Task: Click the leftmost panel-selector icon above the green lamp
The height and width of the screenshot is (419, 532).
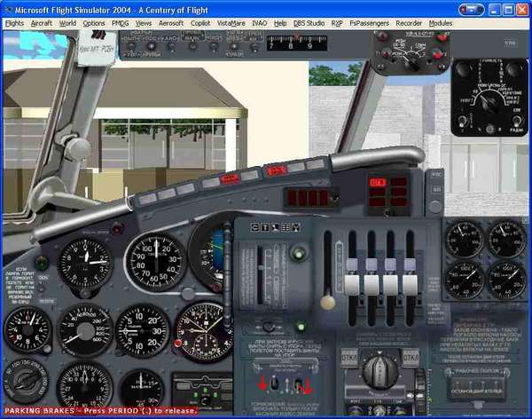Action: [255, 228]
